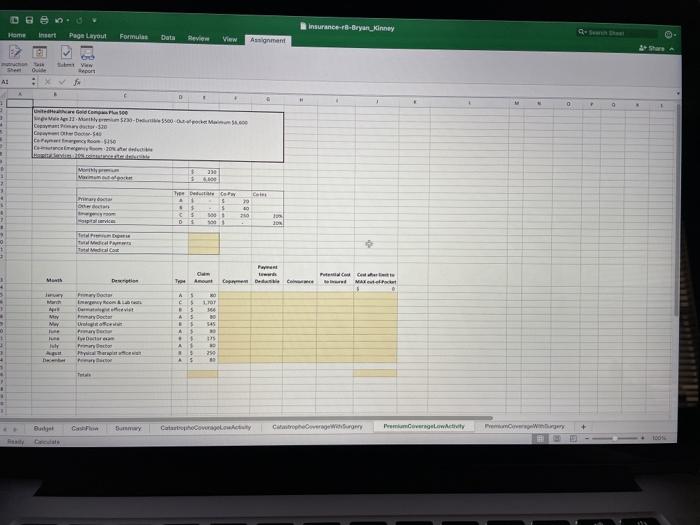Open the CatastropheCoverageLowActivity sheet tab

(206, 427)
